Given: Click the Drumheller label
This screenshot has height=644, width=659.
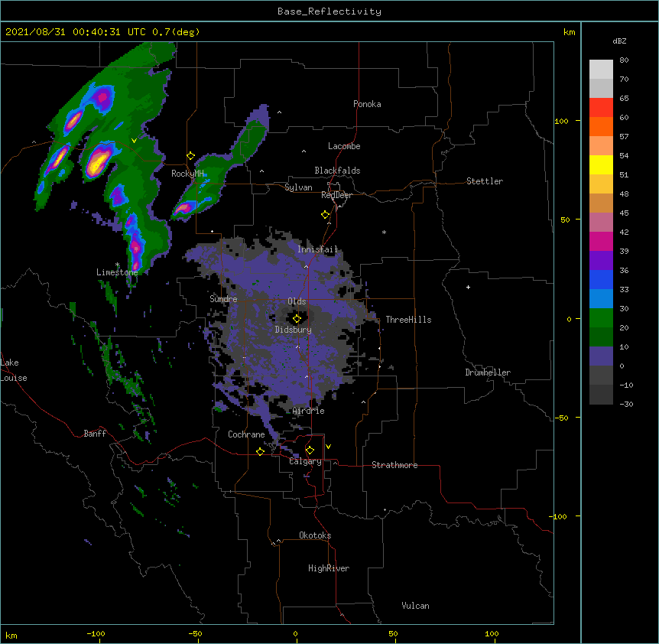Looking at the screenshot, I should pyautogui.click(x=488, y=372).
